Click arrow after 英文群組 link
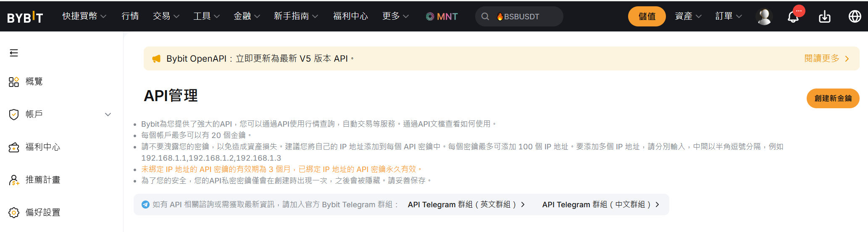The image size is (868, 232). coord(523,204)
